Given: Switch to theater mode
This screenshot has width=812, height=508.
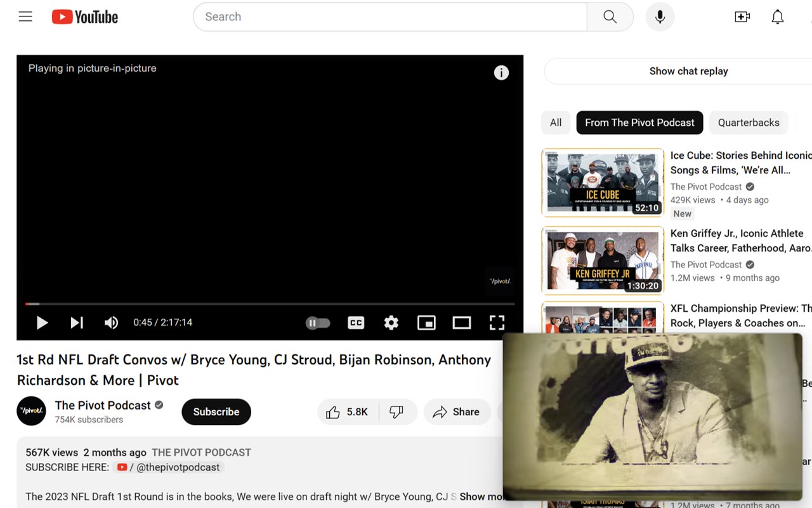Looking at the screenshot, I should [462, 323].
